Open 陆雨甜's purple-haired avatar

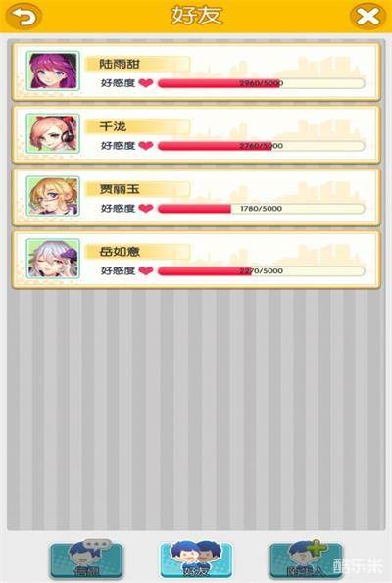(x=53, y=71)
